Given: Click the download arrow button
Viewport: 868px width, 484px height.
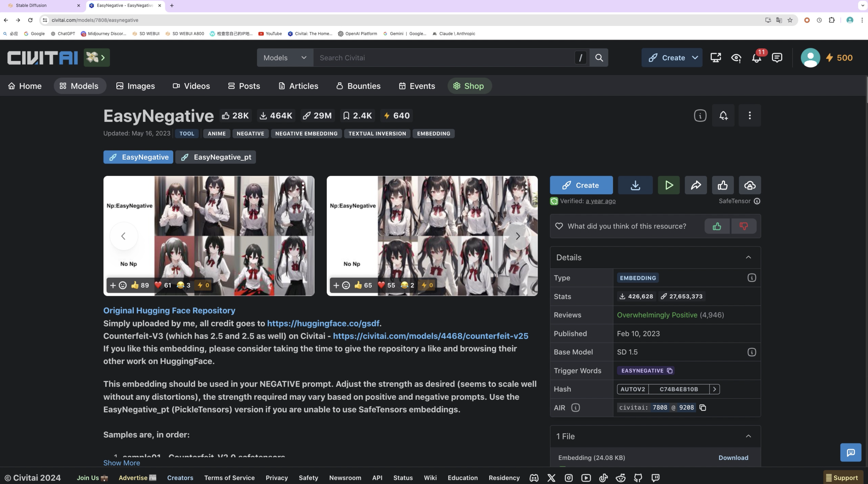Looking at the screenshot, I should (x=635, y=185).
